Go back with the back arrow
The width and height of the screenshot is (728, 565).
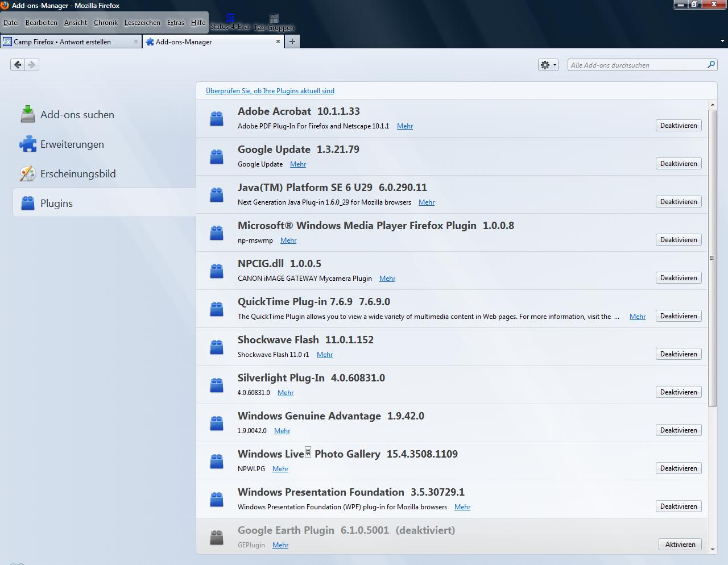coord(18,65)
